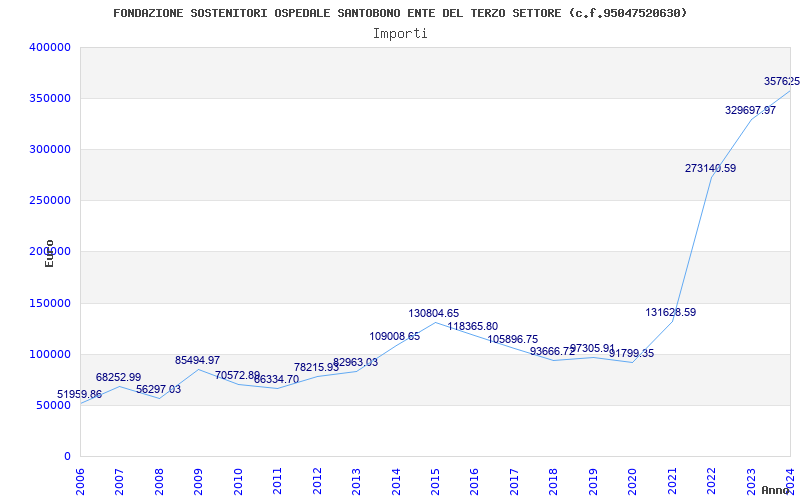Viewport: 800px width, 500px height.
Task: Click the 85494.97 value label
Action: click(197, 360)
